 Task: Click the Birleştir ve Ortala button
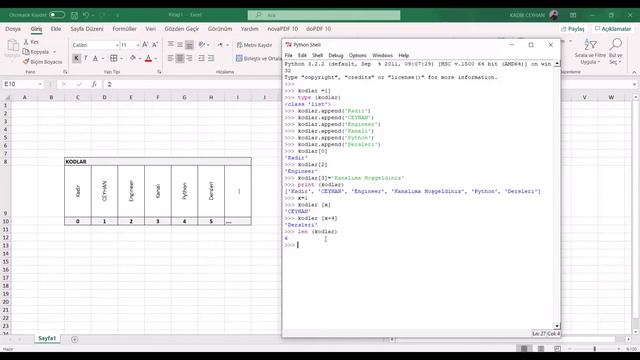[x=259, y=59]
